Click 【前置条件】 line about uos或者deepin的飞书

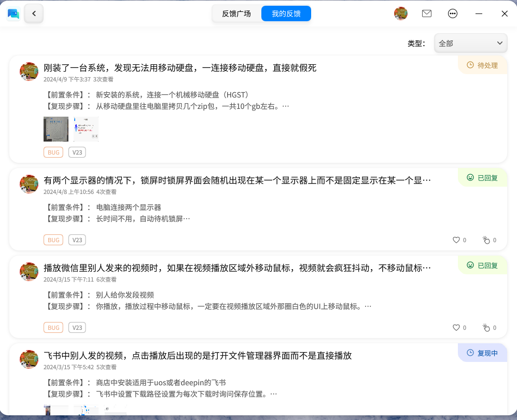(x=135, y=383)
